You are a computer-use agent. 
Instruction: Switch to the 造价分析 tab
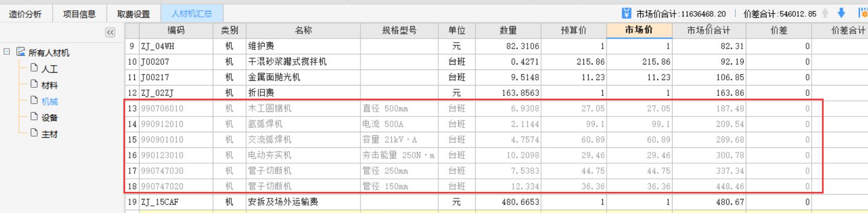coord(25,14)
